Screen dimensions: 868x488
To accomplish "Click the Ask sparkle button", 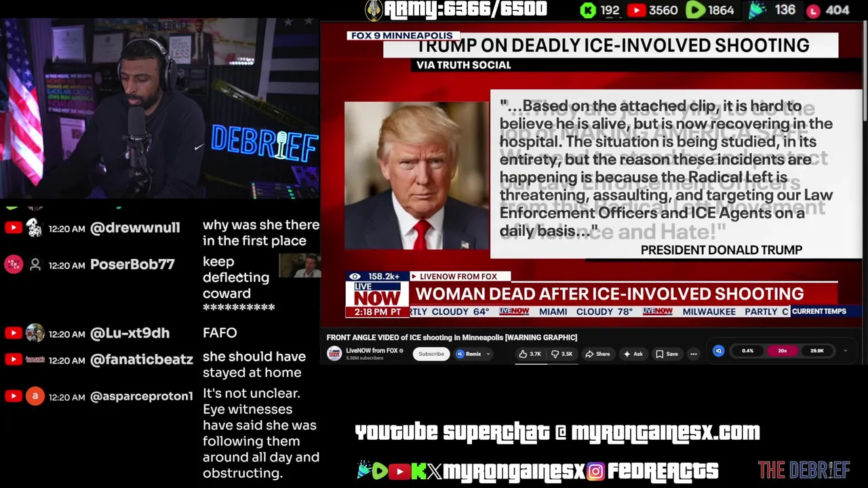I will tap(632, 354).
